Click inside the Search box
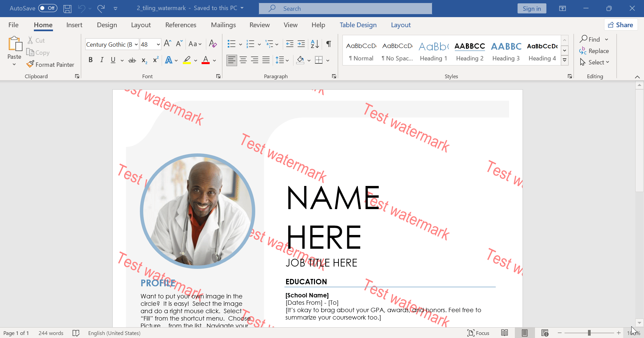 point(345,8)
